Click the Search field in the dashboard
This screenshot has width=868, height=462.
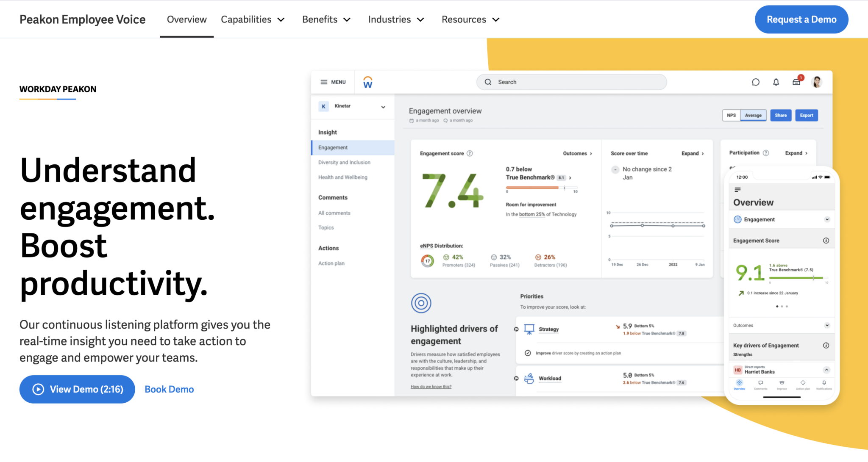click(571, 82)
